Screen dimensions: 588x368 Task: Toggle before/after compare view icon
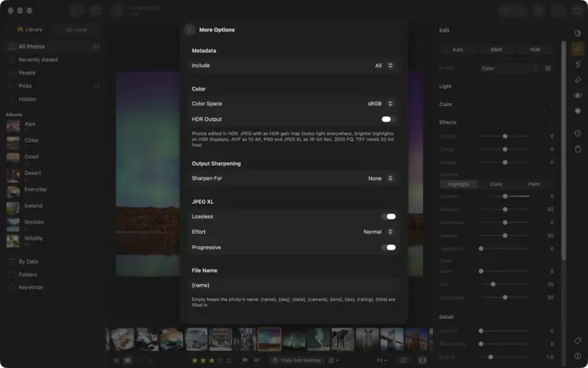coord(404,361)
